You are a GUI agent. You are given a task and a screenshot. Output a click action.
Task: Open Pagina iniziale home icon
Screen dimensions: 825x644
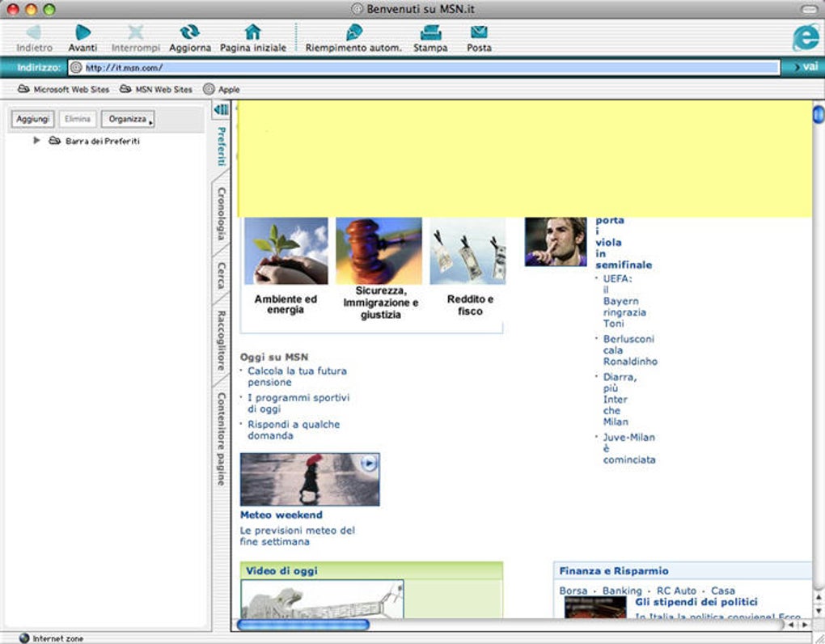(252, 32)
